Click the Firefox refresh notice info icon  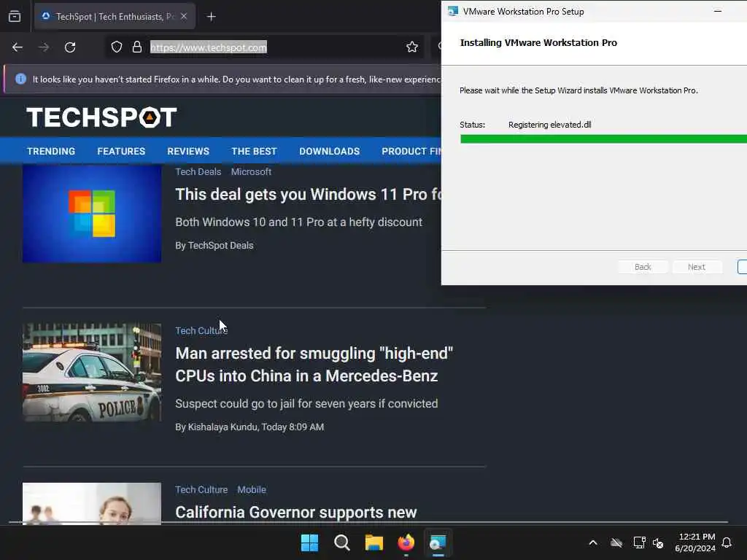click(20, 79)
